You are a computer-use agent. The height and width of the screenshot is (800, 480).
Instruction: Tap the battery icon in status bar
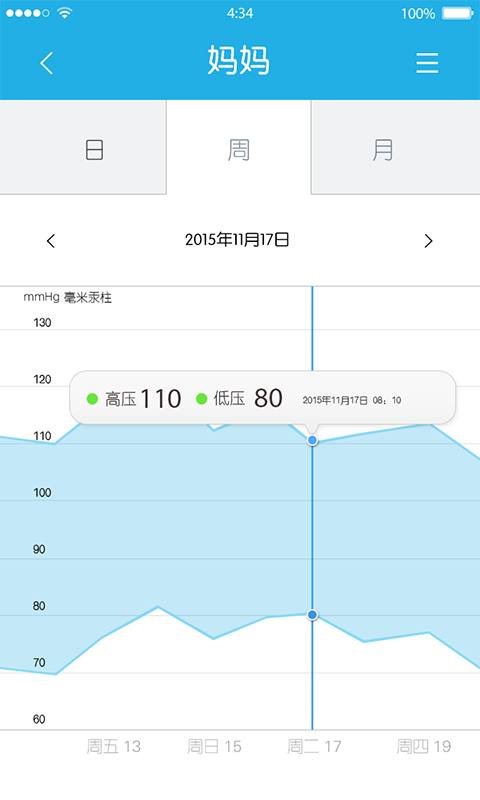[458, 13]
